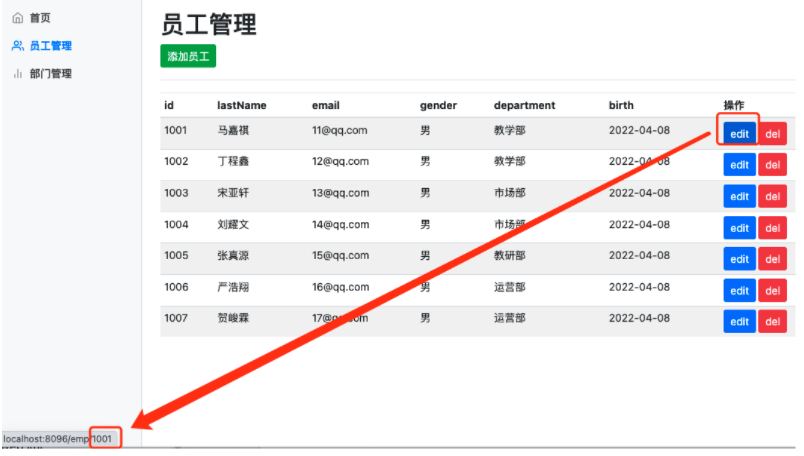The height and width of the screenshot is (456, 804).
Task: Select name cell 丁程鑫
Action: pyautogui.click(x=233, y=162)
